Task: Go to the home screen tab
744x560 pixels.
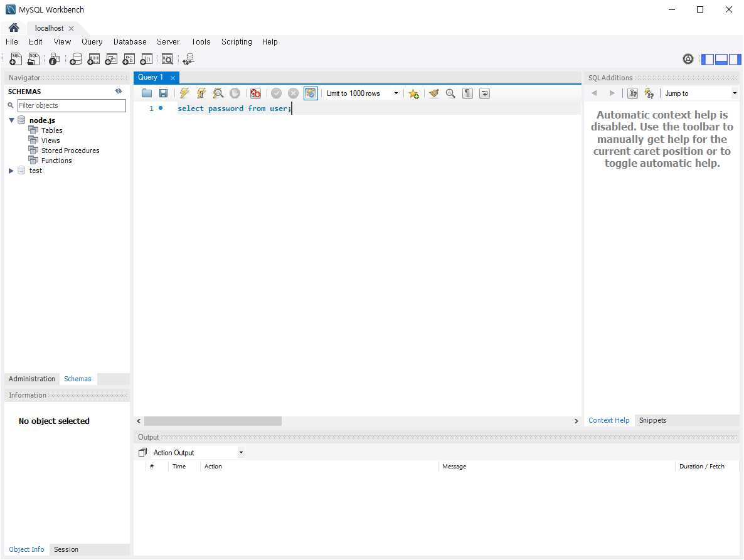Action: click(x=14, y=28)
